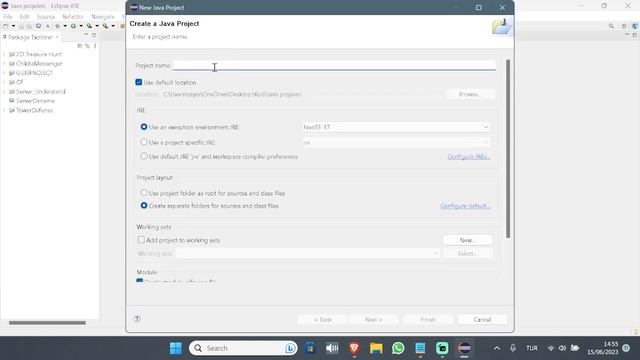Select Use a project specific JRE option

(x=144, y=142)
